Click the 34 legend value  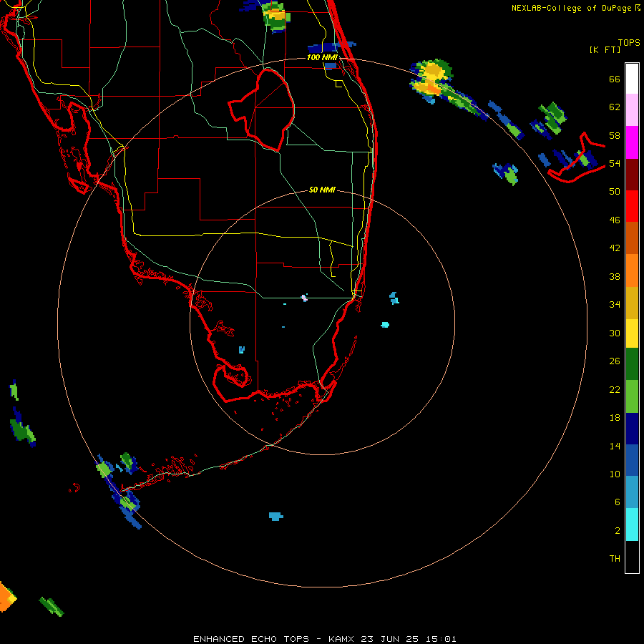coord(615,304)
